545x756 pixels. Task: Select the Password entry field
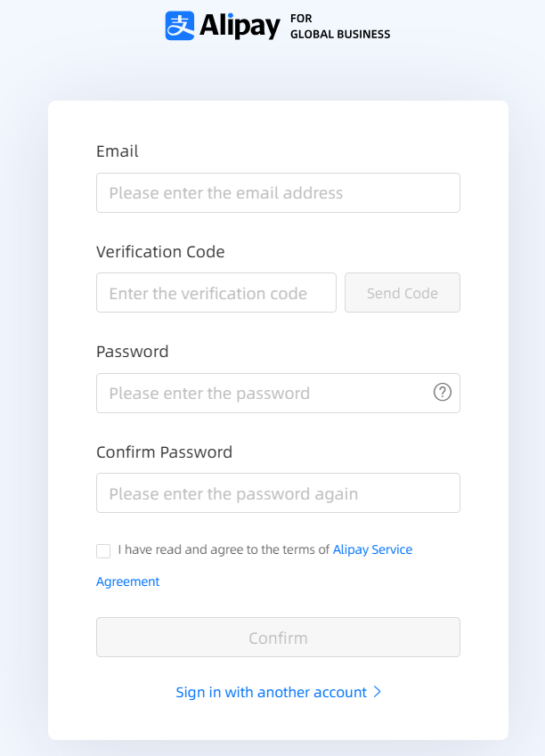click(263, 393)
